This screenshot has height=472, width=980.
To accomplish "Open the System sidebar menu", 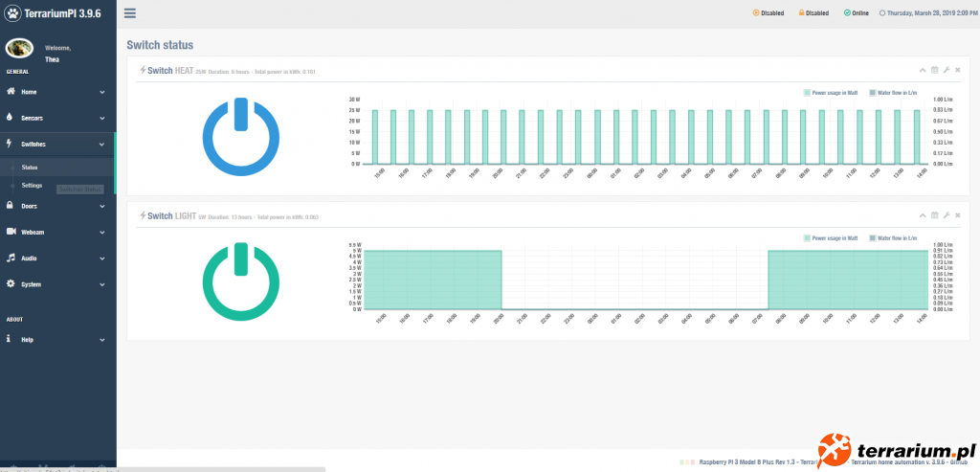I will click(x=56, y=284).
